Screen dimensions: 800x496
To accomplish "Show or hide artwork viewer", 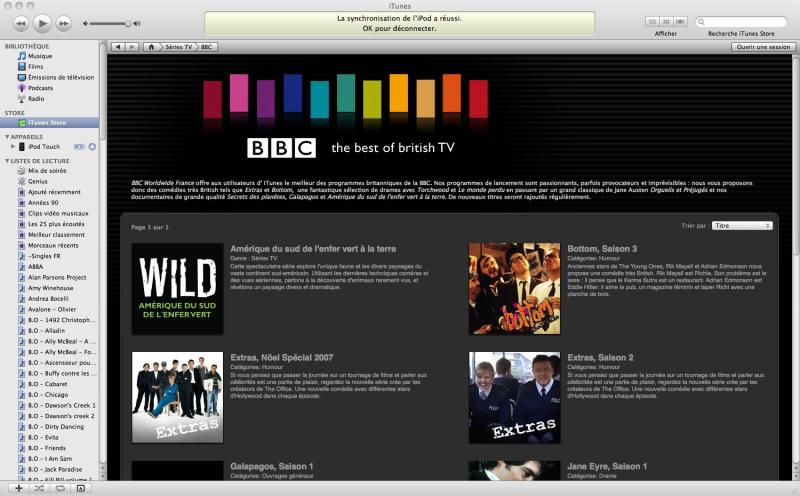I will click(x=81, y=488).
